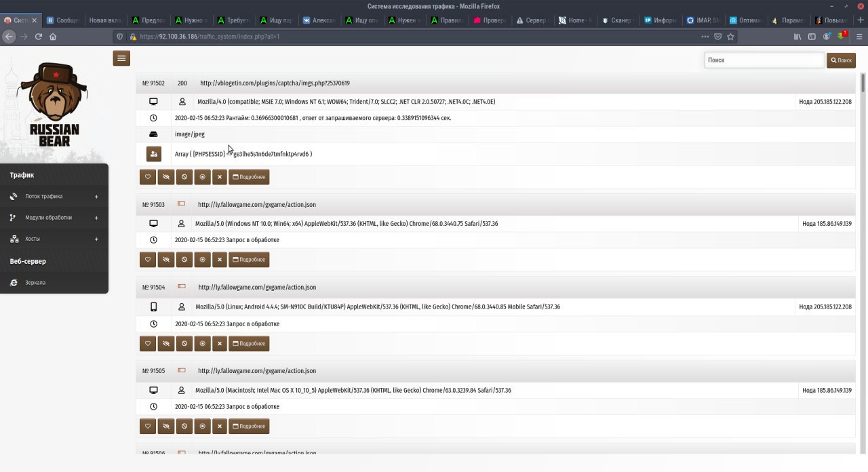The image size is (868, 472).
Task: Go to Firefox home page
Action: point(53,37)
